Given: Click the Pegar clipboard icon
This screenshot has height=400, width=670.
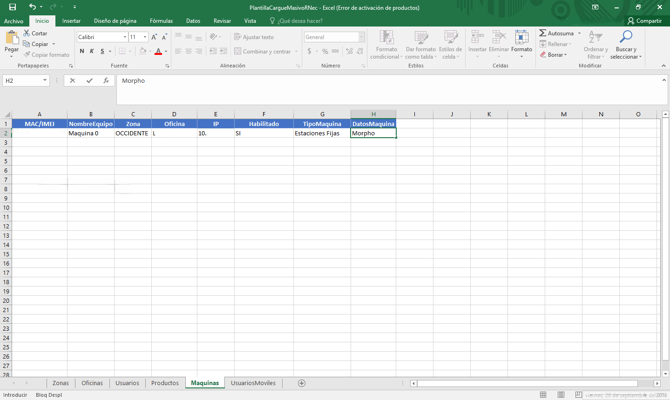Looking at the screenshot, I should [11, 41].
